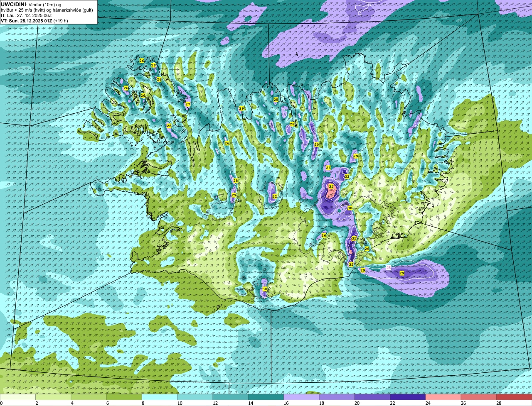The height and width of the screenshot is (406, 532).
Task: Choose the dark teal 14–16 legend swatch
Action: pos(266,397)
